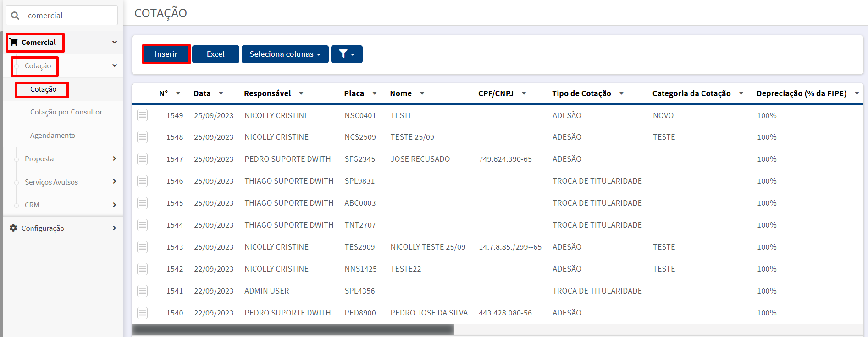Open the Tipo de Cotação column arrow
868x337 pixels.
tap(621, 93)
